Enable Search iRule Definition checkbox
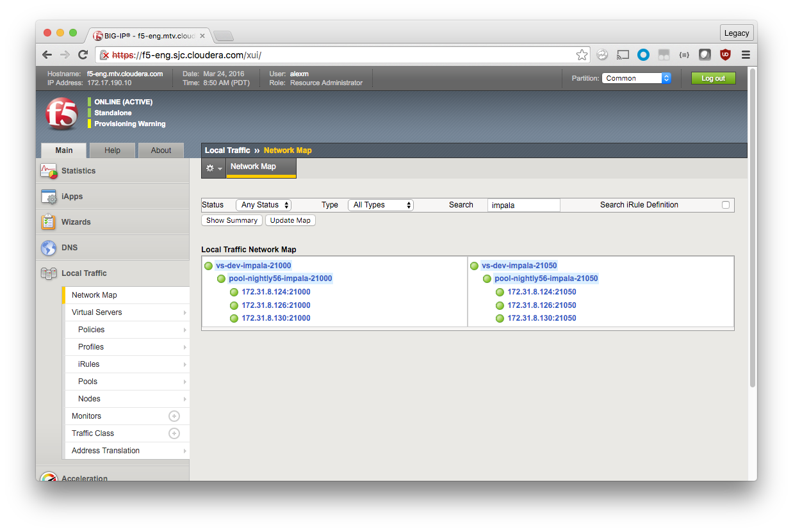793x532 pixels. [726, 205]
